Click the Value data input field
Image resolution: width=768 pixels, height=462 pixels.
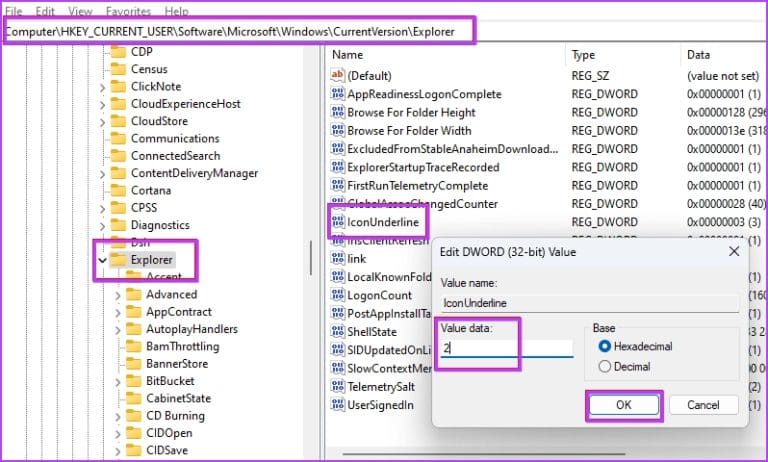[x=507, y=348]
